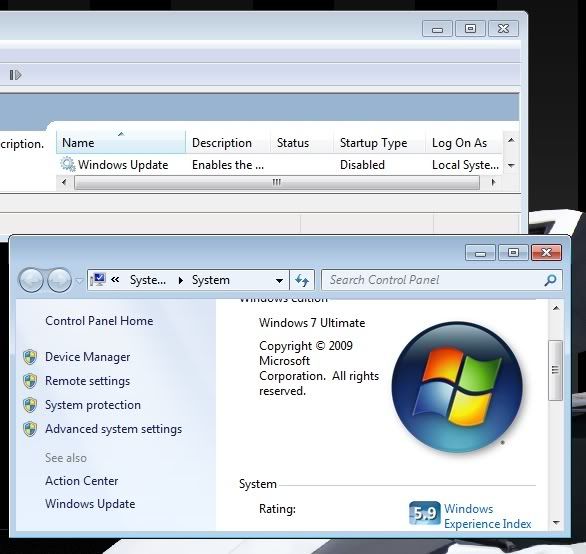Sort services by the Status column
Image resolution: width=586 pixels, height=554 pixels.
301,142
